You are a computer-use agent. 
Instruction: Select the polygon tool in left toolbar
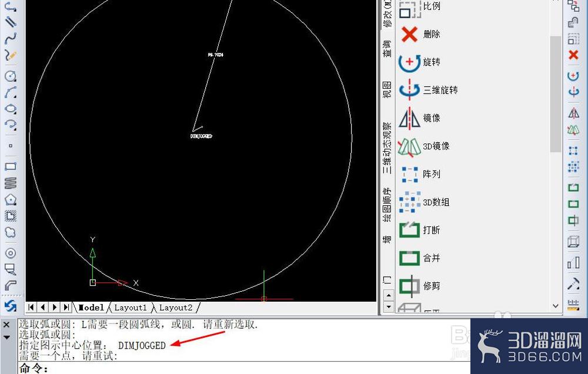(11, 199)
